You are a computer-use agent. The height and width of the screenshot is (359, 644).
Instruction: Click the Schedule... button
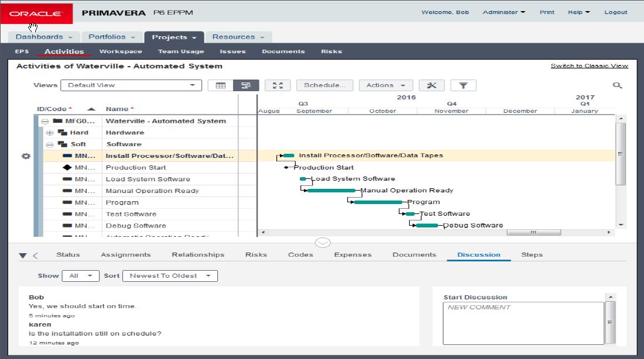324,85
